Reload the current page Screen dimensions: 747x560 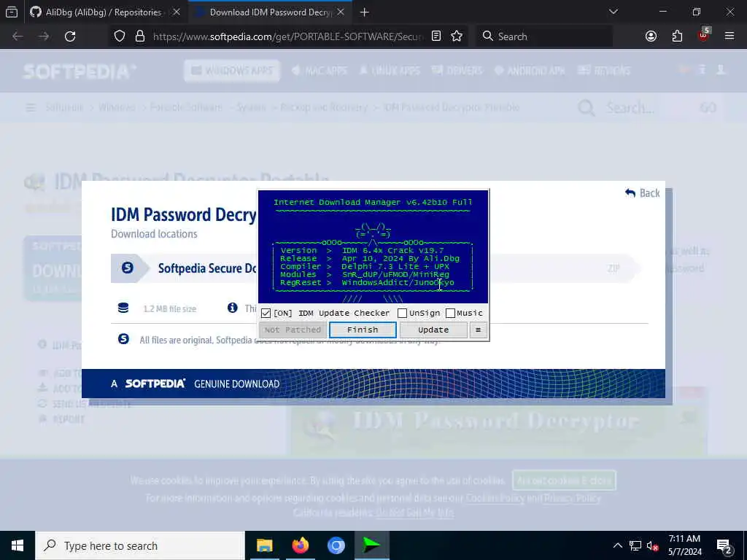click(70, 36)
